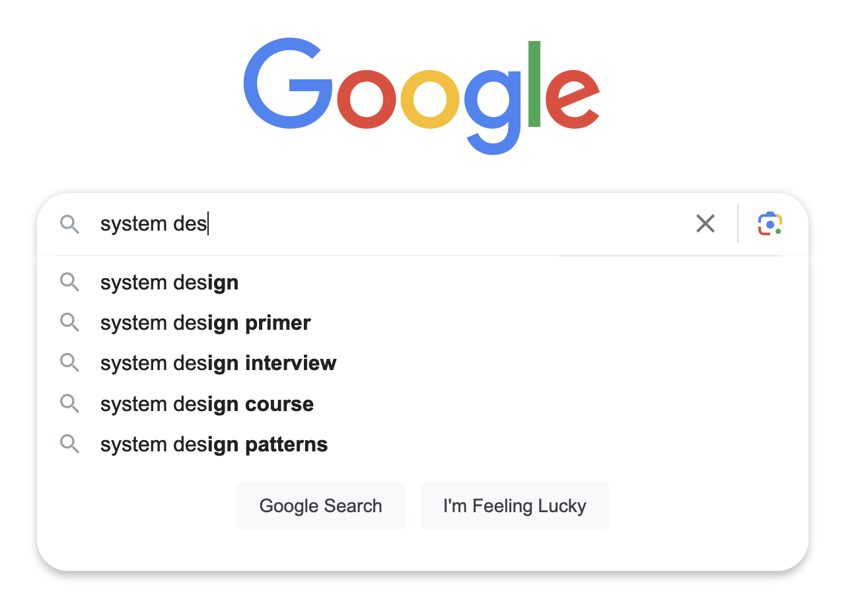Click magnifier icon beside "system design interview"
The width and height of the screenshot is (868, 608).
tap(69, 363)
